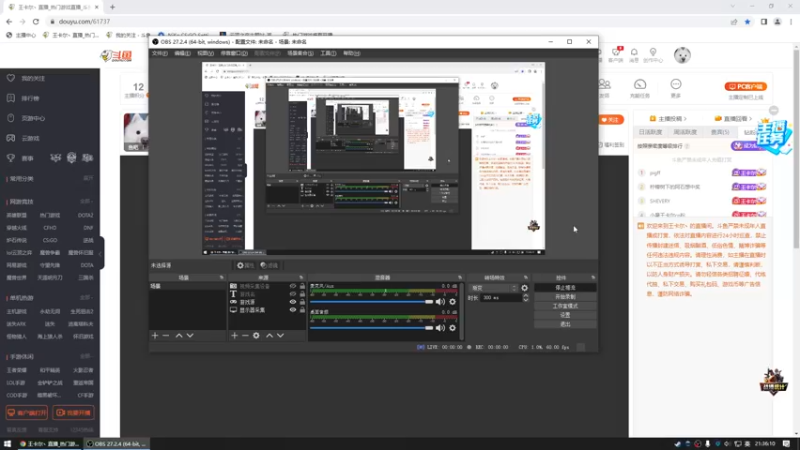Screen dimensions: 800x450
Task: Lock the display capture source
Action: click(x=302, y=310)
